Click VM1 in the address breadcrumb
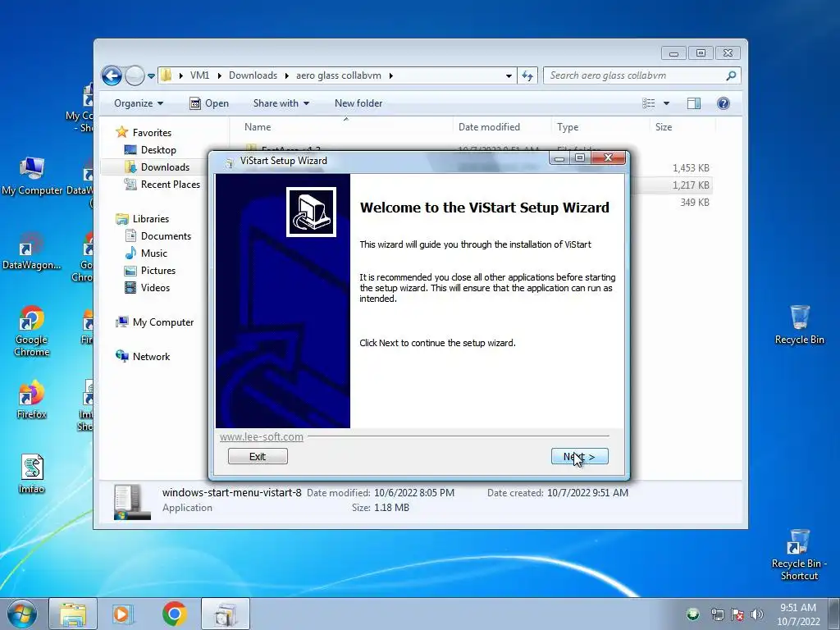 pyautogui.click(x=199, y=75)
